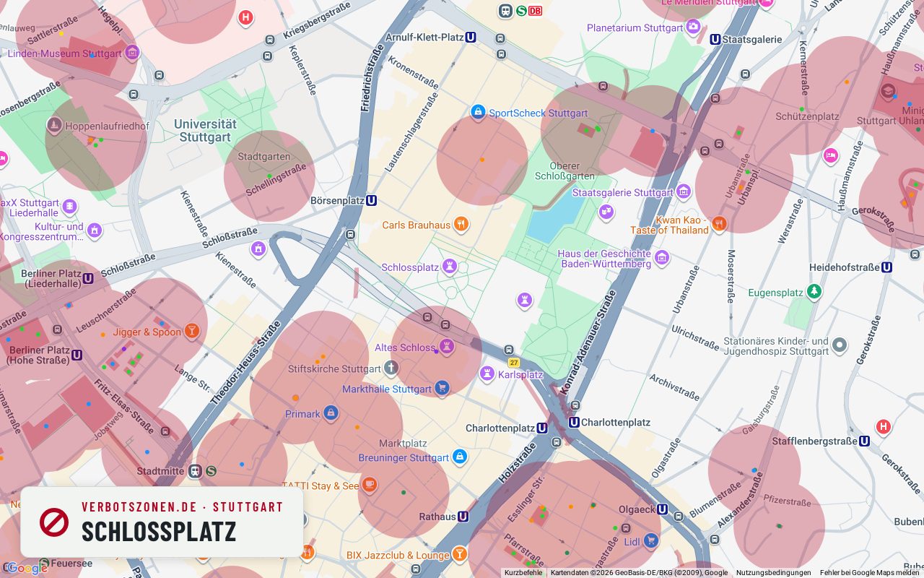Click the VERBOTSZONEN.DE · STUTTGART caption text
The width and height of the screenshot is (924, 578).
(x=183, y=507)
